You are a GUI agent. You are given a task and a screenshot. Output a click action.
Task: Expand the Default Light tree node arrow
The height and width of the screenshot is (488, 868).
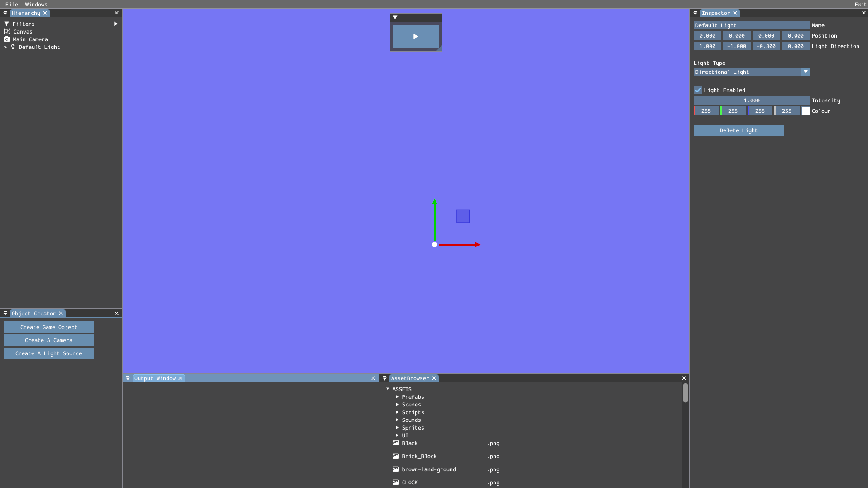(5, 47)
